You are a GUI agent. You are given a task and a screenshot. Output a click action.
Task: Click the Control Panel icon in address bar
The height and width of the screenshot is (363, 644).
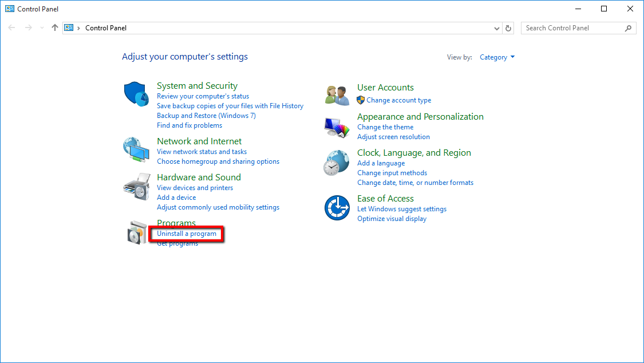click(x=69, y=28)
